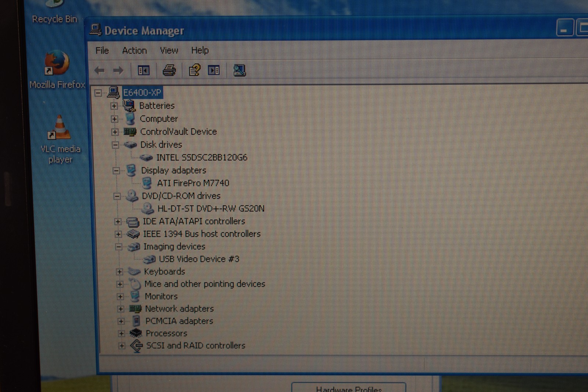
Task: Collapse the Imaging devices node
Action: tap(118, 247)
